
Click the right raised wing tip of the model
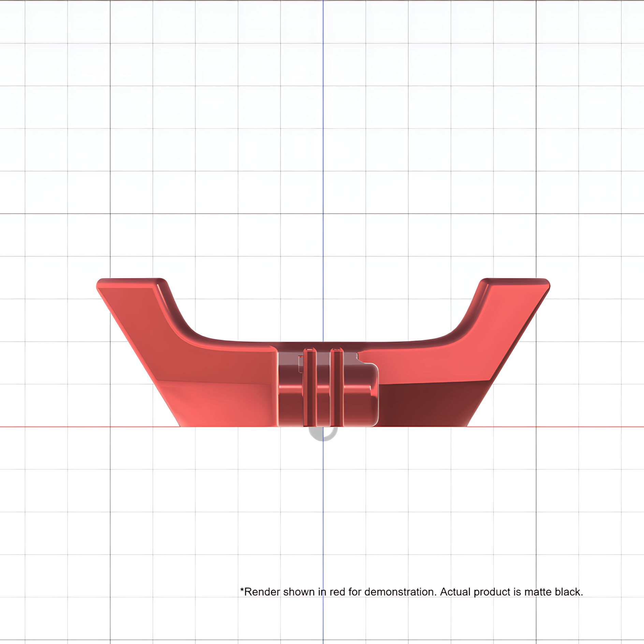coord(516,284)
